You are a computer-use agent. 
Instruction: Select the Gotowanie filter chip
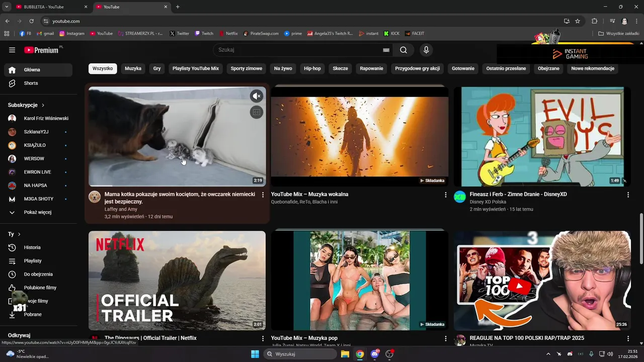pyautogui.click(x=463, y=68)
